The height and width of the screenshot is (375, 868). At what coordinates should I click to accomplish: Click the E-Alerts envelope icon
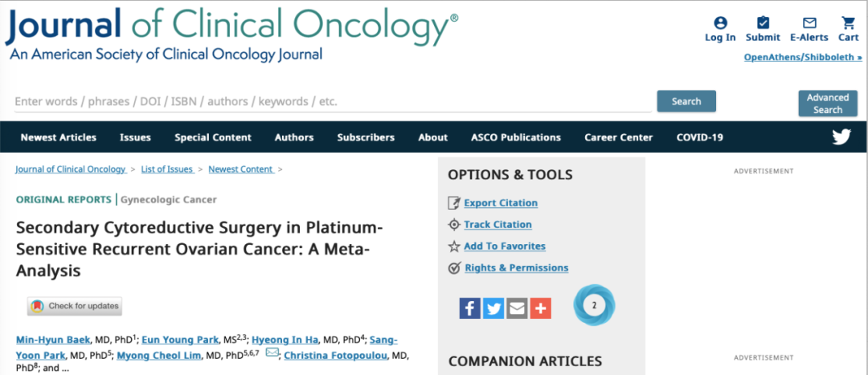tap(809, 23)
